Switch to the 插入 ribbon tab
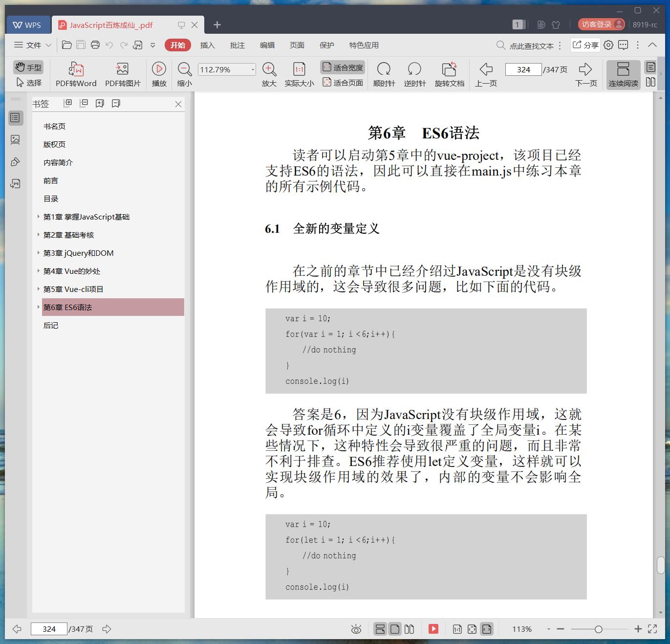The height and width of the screenshot is (644, 670). pos(207,45)
